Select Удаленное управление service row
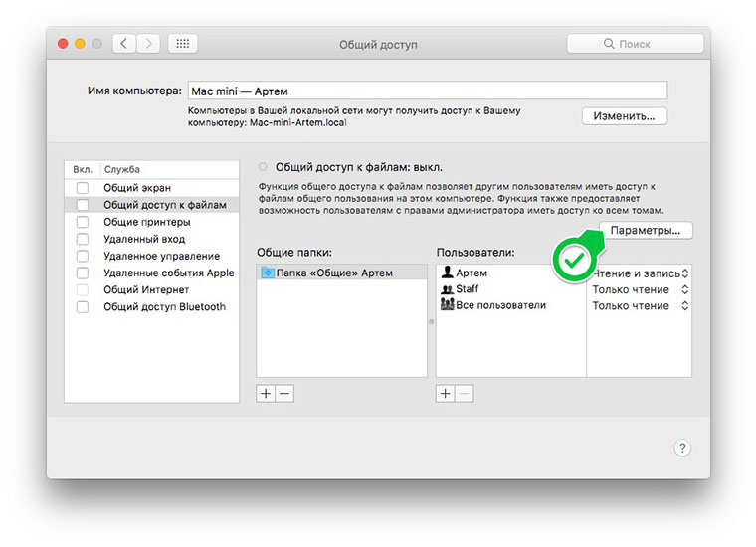 (x=152, y=256)
